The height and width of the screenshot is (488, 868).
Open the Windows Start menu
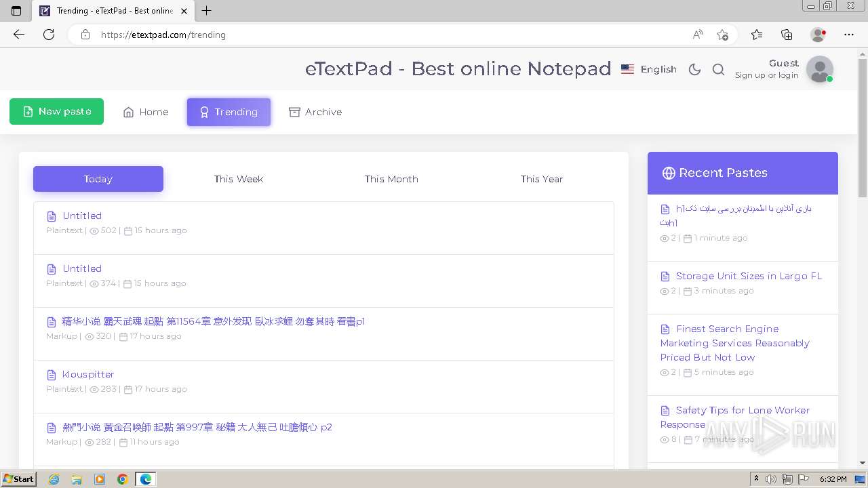click(x=19, y=479)
